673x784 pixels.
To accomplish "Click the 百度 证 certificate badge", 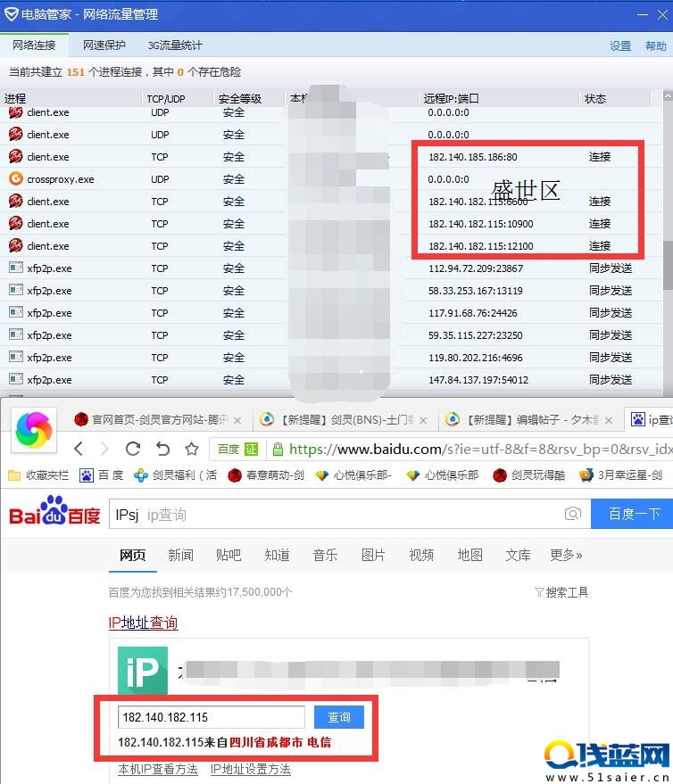I will tap(237, 449).
